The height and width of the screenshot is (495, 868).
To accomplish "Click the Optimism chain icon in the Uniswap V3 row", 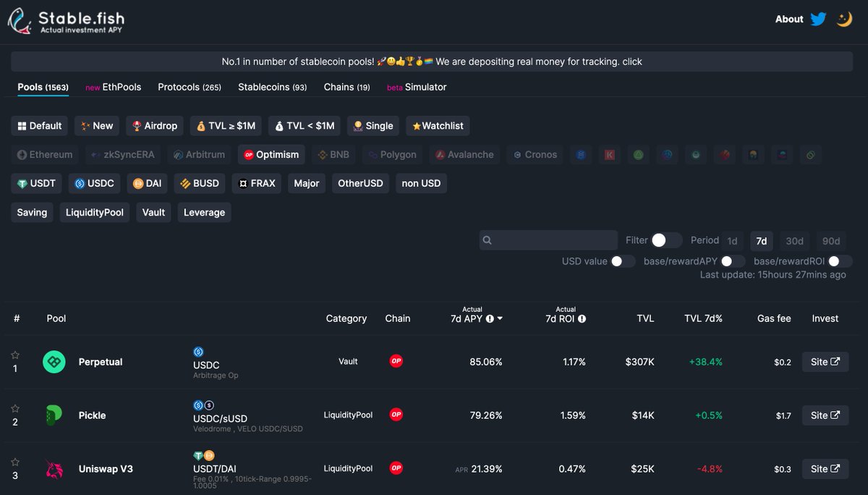I will [396, 468].
